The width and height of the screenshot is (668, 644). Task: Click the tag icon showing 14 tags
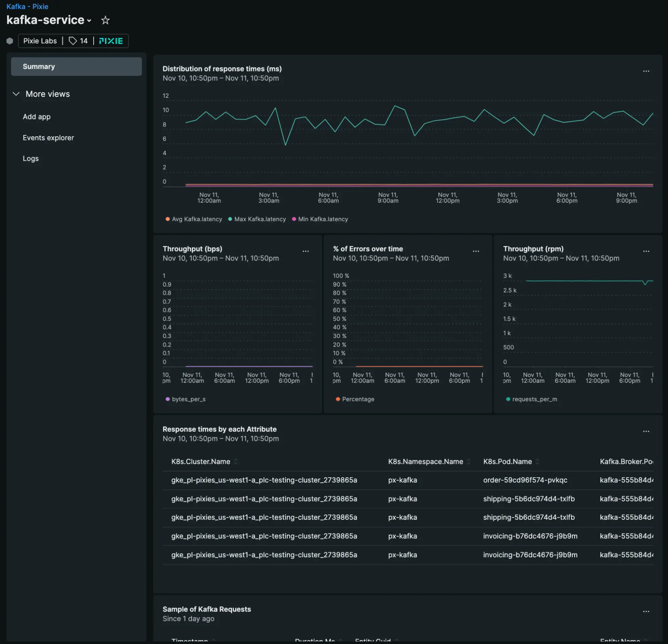tap(78, 40)
